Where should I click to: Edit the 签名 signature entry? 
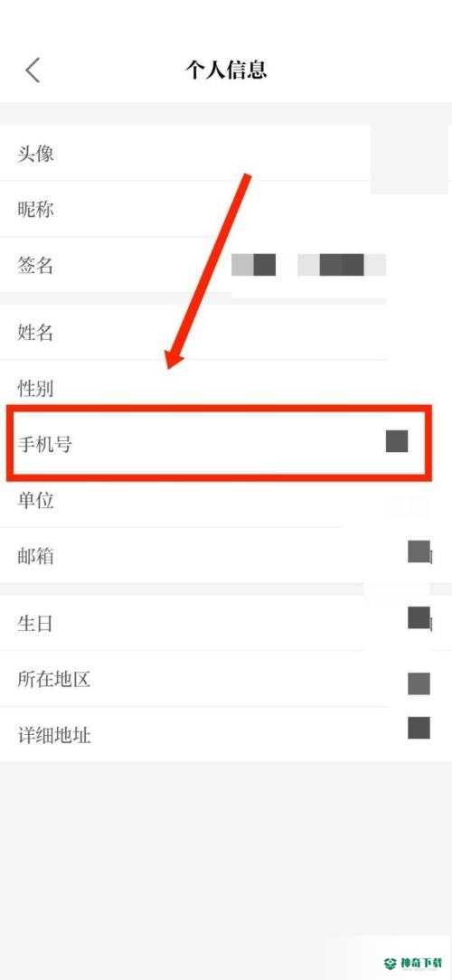tap(226, 265)
